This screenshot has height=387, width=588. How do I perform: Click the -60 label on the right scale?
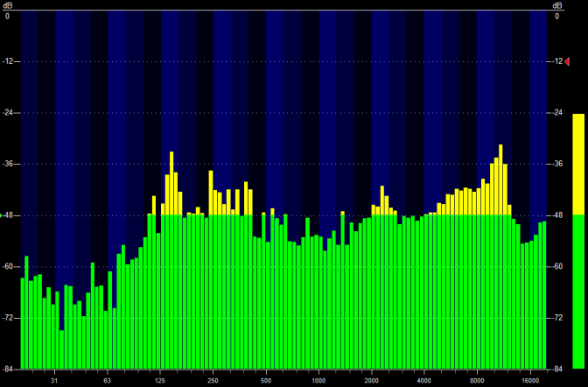pos(557,266)
